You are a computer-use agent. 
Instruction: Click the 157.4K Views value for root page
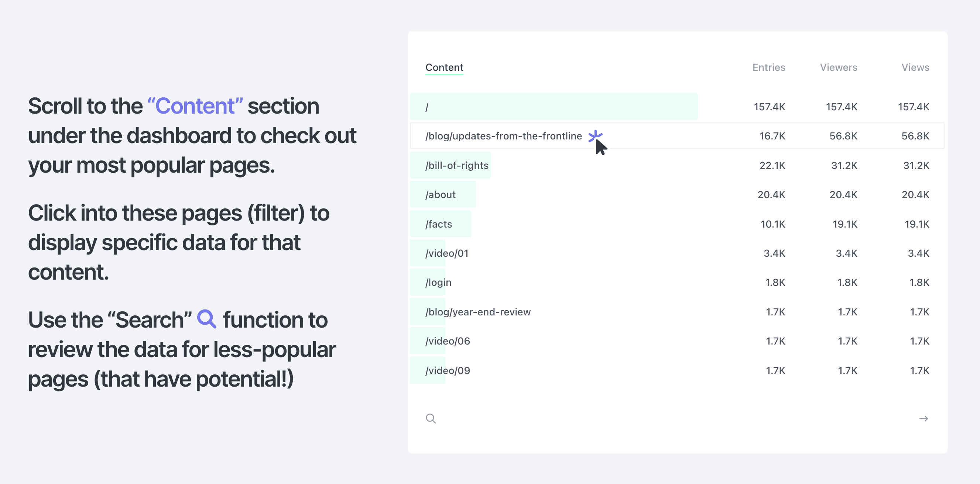click(913, 107)
